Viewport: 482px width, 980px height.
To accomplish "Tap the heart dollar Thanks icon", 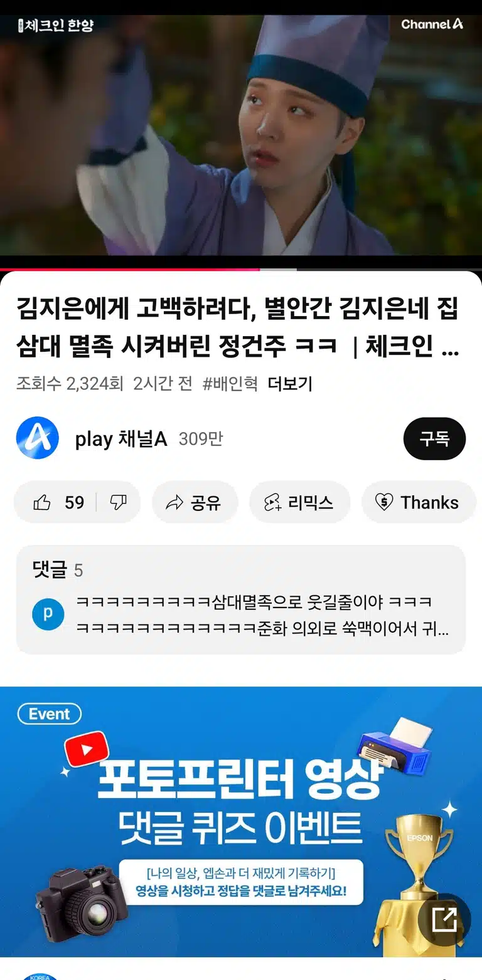I will 383,502.
